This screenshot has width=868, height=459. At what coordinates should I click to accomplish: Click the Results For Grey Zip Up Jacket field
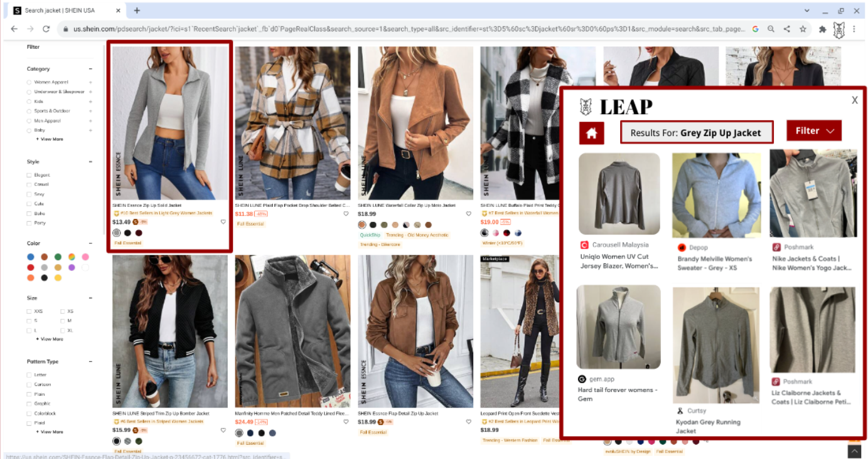[696, 132]
